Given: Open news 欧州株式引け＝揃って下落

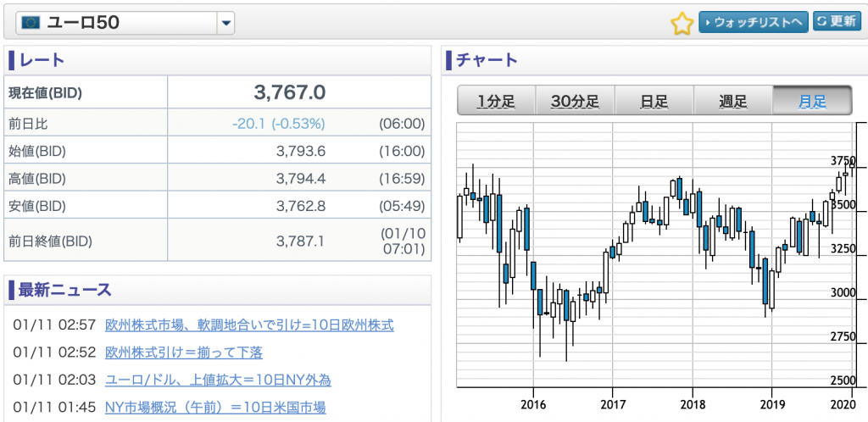Looking at the screenshot, I should [x=183, y=353].
